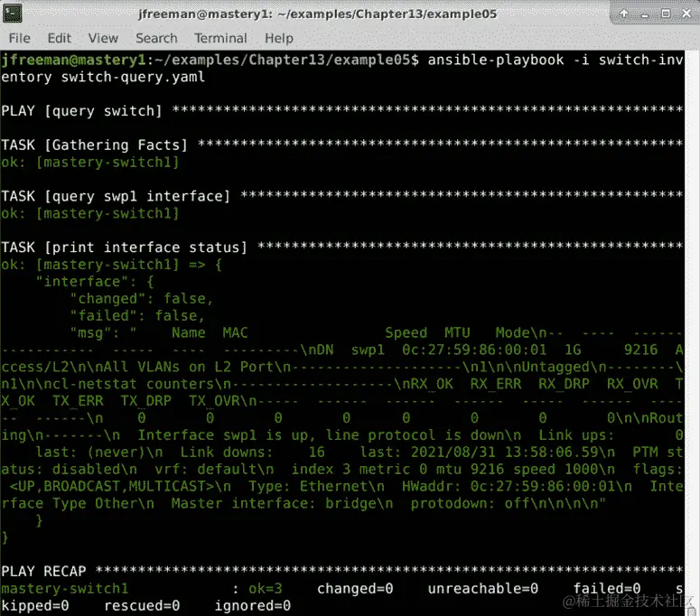Click the text 'TASK [Gathering Facts]'
This screenshot has width=700, height=616.
94,145
